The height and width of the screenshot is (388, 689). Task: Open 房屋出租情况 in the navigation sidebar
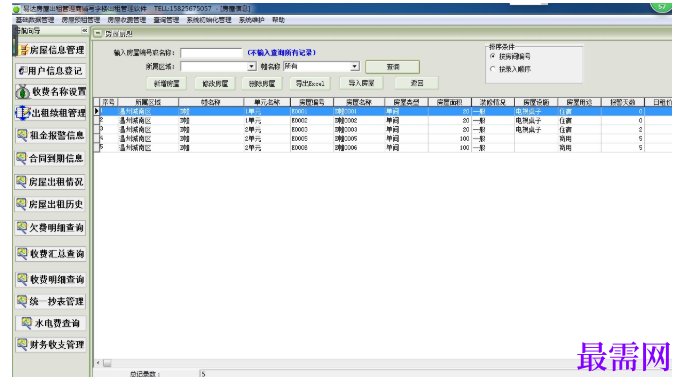[x=51, y=181]
